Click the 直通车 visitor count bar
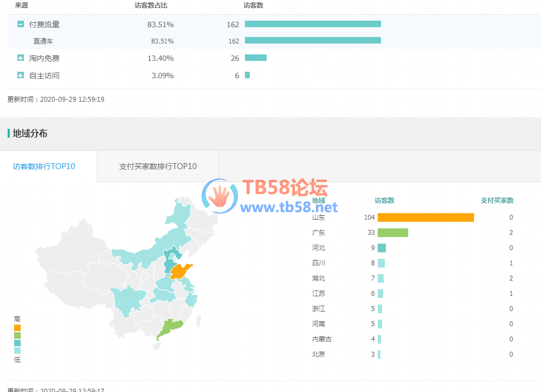The height and width of the screenshot is (392, 541). 312,41
